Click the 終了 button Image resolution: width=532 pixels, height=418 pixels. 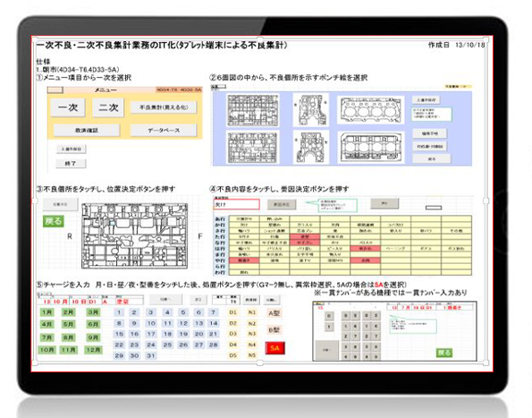pos(71,163)
